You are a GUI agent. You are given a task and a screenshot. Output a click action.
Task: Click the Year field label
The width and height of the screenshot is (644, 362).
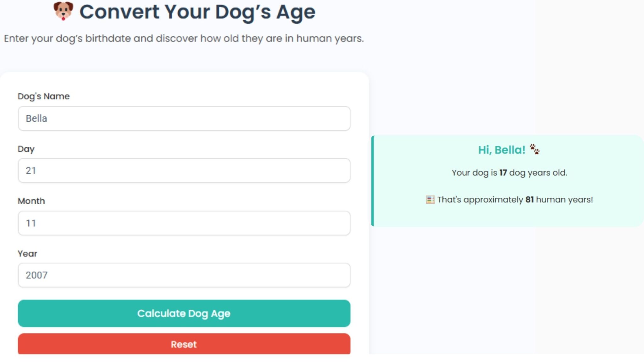27,253
